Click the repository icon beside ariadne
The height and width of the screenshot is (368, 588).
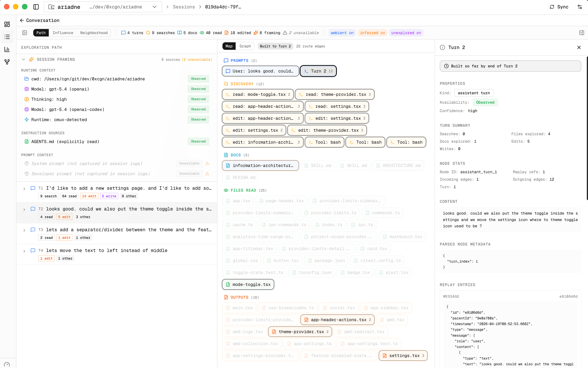click(x=51, y=7)
